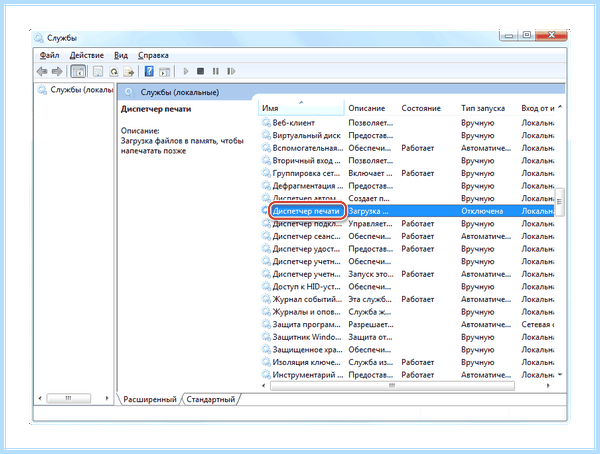This screenshot has height=454, width=600.
Task: Toggle the action pane toolbar icon
Action: click(x=165, y=71)
